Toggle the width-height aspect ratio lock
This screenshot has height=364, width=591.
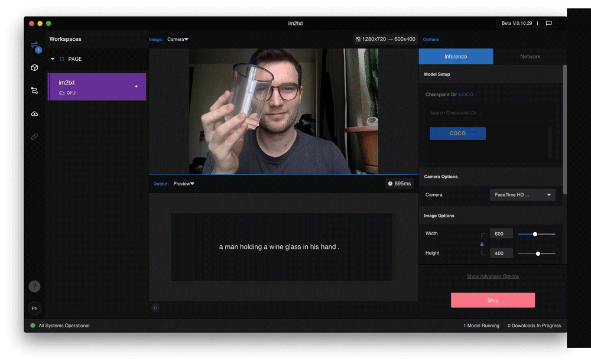pos(482,243)
